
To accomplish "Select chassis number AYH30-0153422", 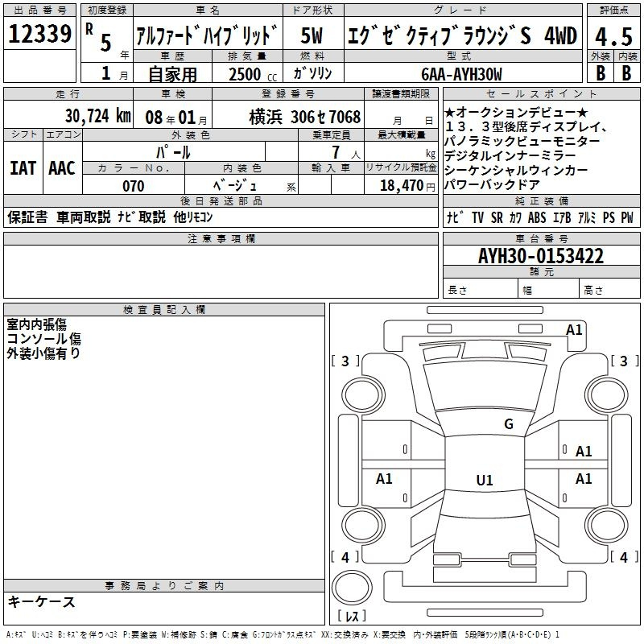I will 541,256.
